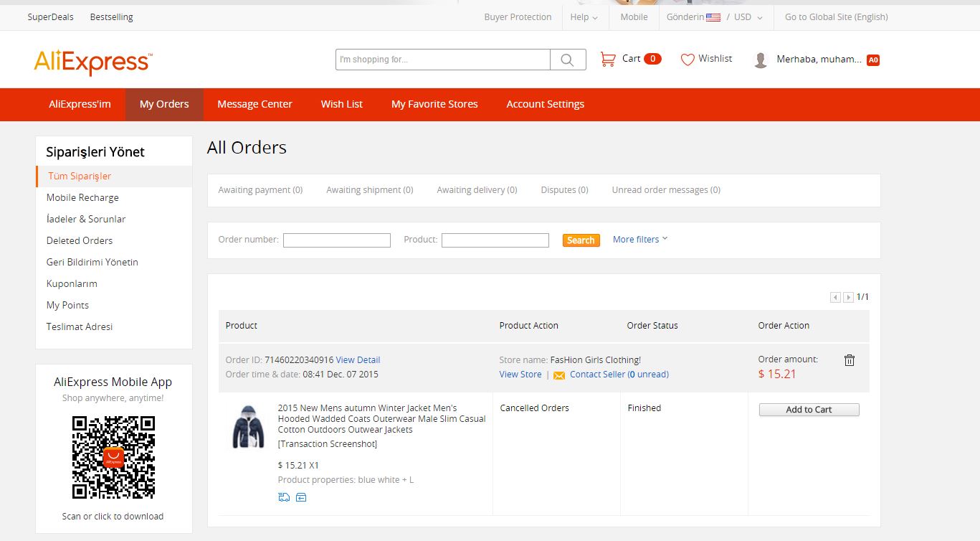980x541 pixels.
Task: Click the winter jacket product thumbnail
Action: (x=248, y=427)
